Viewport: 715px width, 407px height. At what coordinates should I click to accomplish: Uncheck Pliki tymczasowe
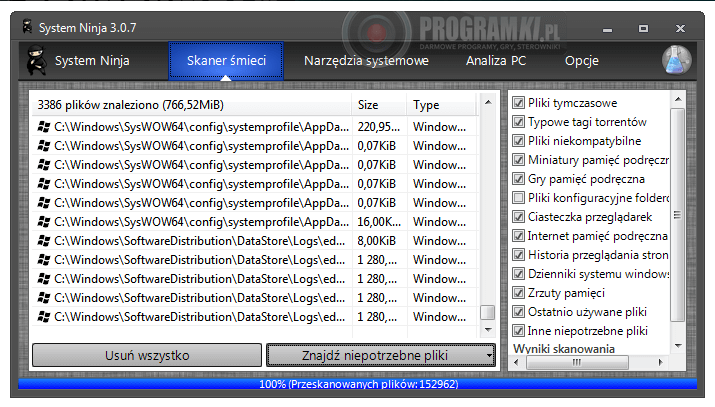(518, 103)
